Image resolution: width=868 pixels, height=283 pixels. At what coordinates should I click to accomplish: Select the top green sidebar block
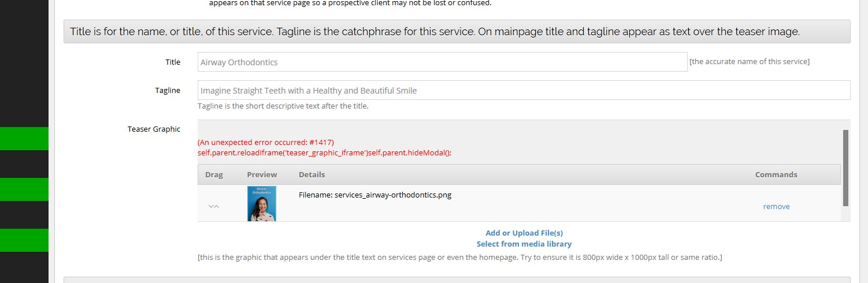24,139
